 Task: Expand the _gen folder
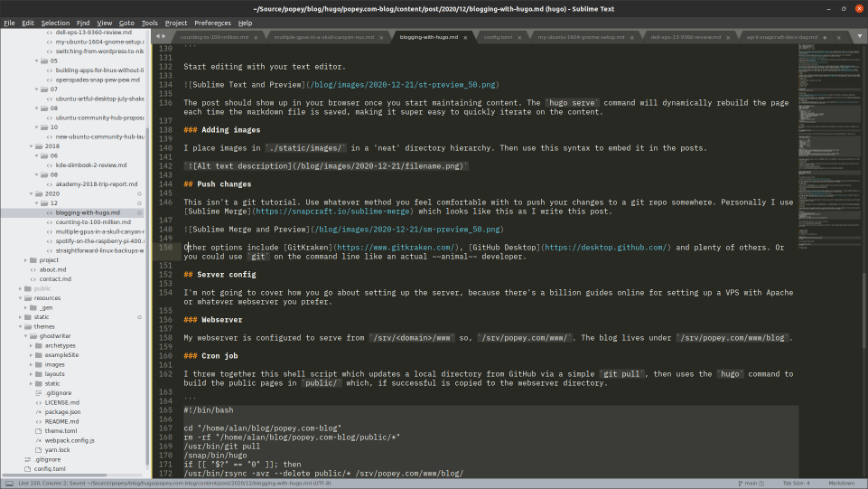tap(25, 307)
